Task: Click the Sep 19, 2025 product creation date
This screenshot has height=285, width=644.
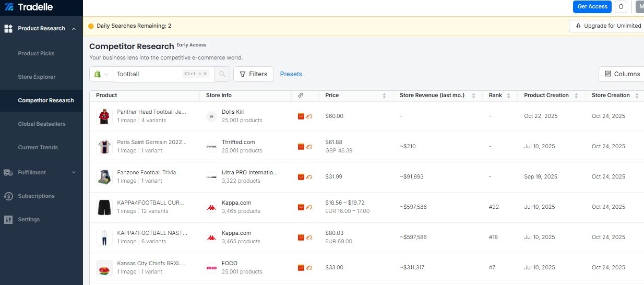Action: 541,176
